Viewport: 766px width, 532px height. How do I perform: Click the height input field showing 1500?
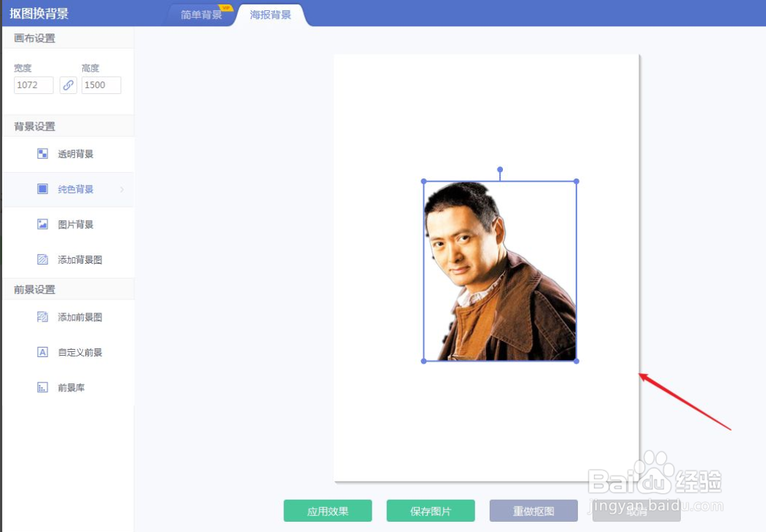point(101,85)
